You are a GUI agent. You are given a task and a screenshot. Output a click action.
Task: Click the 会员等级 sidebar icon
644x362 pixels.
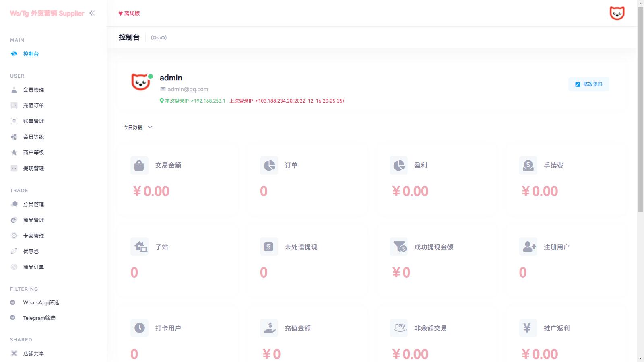pyautogui.click(x=14, y=137)
